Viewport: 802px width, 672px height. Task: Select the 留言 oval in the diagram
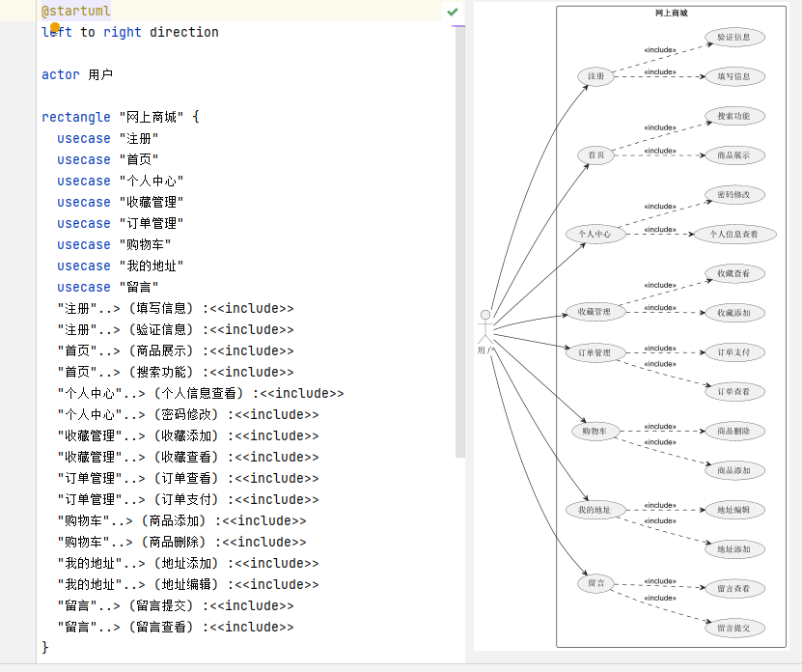(x=595, y=583)
